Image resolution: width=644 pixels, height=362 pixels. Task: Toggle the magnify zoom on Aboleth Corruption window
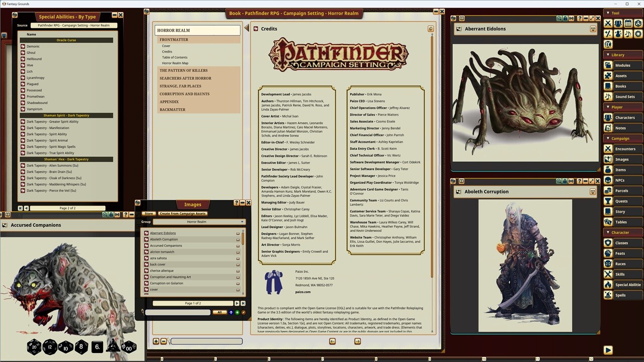[x=559, y=181]
